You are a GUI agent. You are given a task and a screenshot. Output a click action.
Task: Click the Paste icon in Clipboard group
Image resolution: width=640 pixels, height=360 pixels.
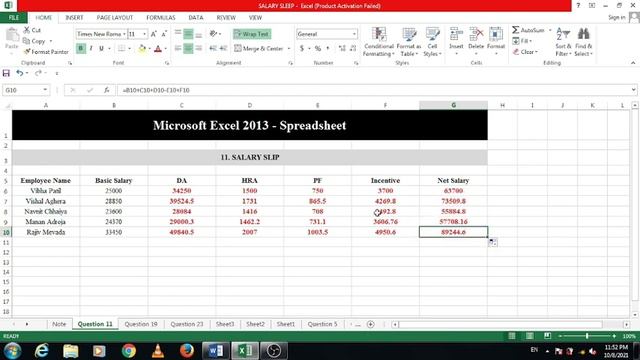point(11,35)
